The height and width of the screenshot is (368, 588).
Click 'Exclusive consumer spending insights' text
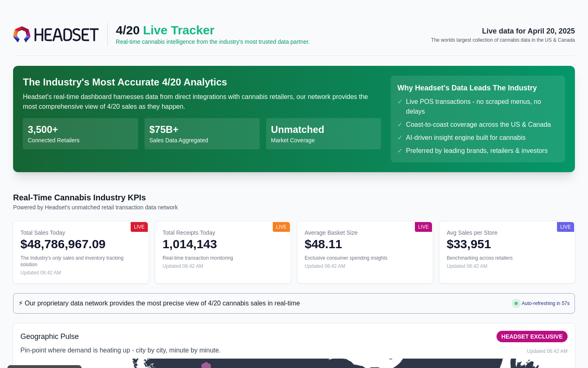click(346, 258)
